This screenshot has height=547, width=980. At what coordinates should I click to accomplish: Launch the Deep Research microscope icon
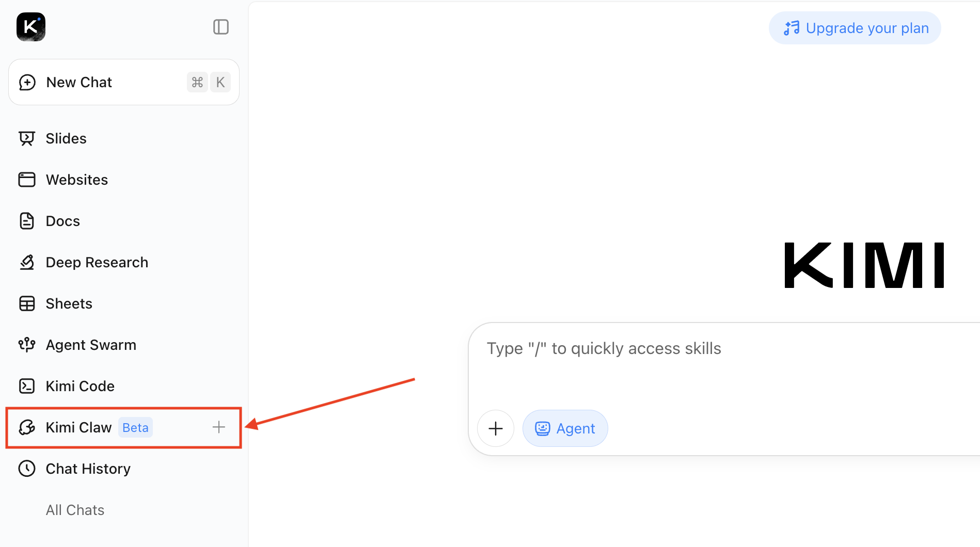(27, 262)
